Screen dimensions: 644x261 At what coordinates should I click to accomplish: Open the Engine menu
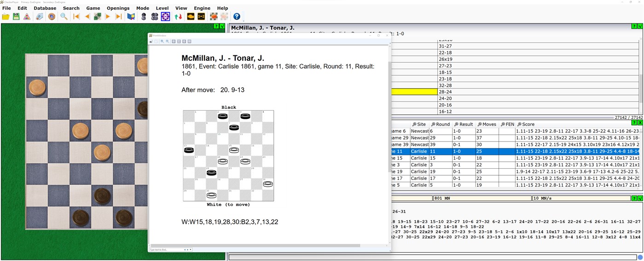click(202, 8)
